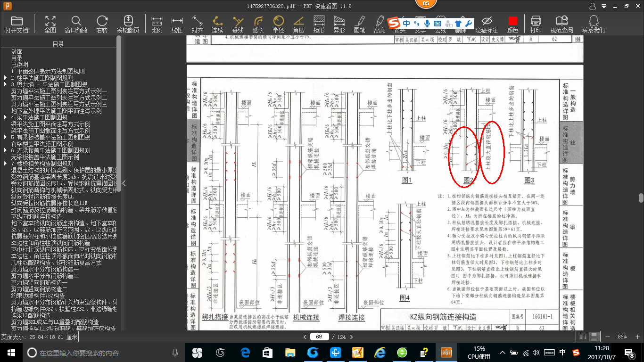Screen dimensions: 644x362
Task: Pick the 角度 angle measure tool
Action: [x=298, y=24]
